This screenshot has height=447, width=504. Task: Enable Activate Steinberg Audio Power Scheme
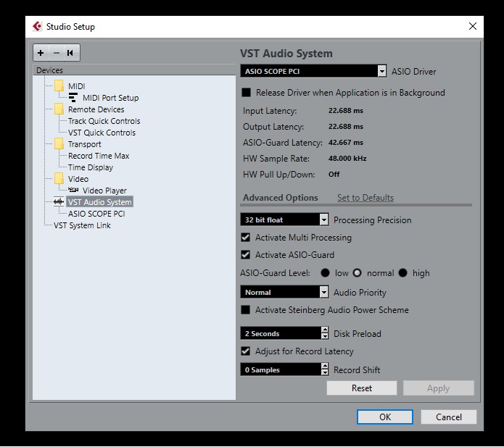point(246,310)
